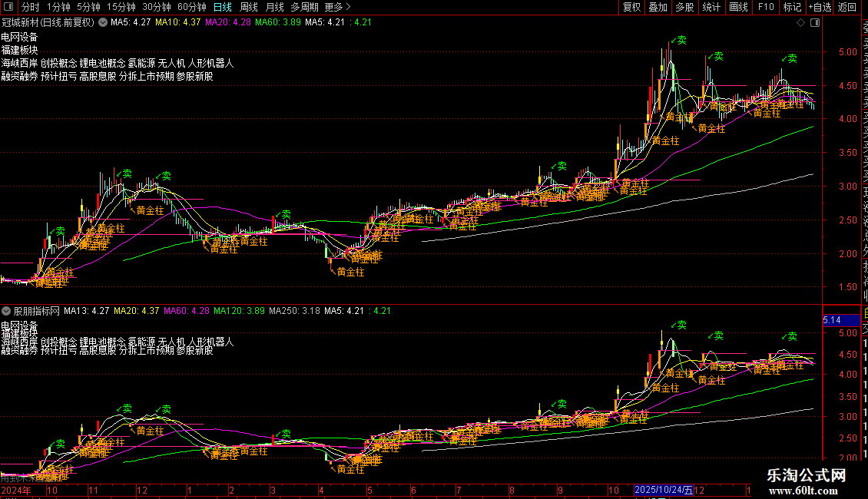Select the 15分钟 period tab

pyautogui.click(x=121, y=7)
